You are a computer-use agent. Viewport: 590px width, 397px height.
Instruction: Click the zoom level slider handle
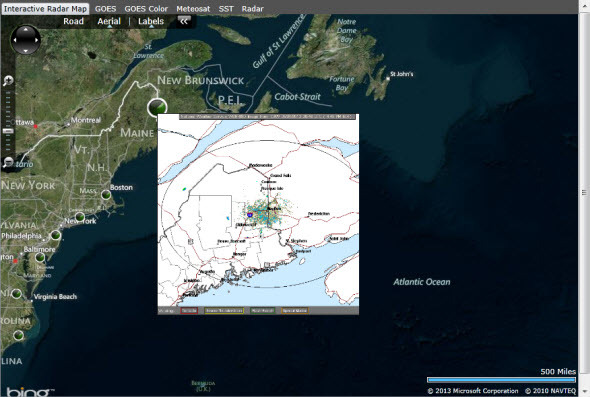coord(8,131)
